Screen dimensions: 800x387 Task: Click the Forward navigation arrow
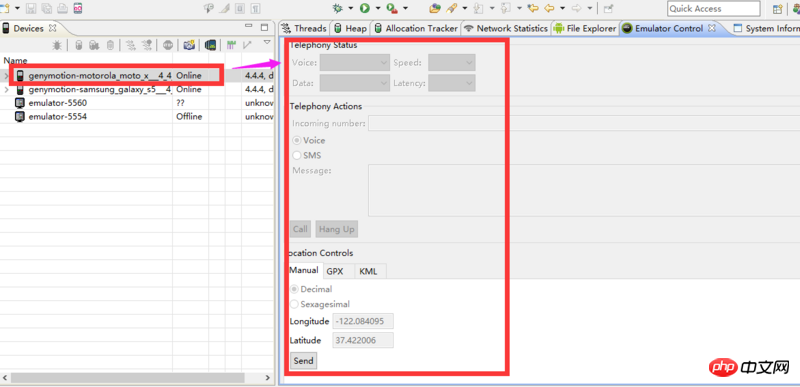click(x=577, y=8)
